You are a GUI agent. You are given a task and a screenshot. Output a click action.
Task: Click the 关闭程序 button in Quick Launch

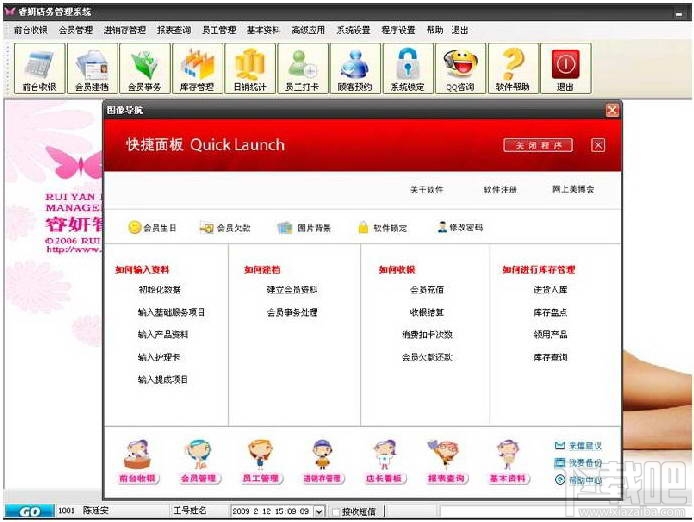(x=538, y=145)
